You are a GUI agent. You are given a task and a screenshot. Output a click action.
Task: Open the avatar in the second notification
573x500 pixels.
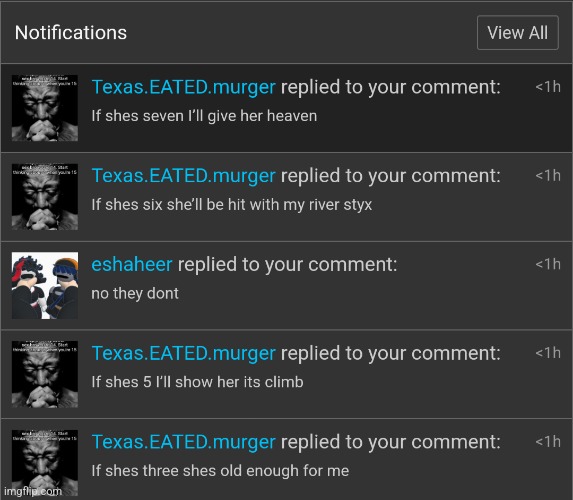click(45, 197)
